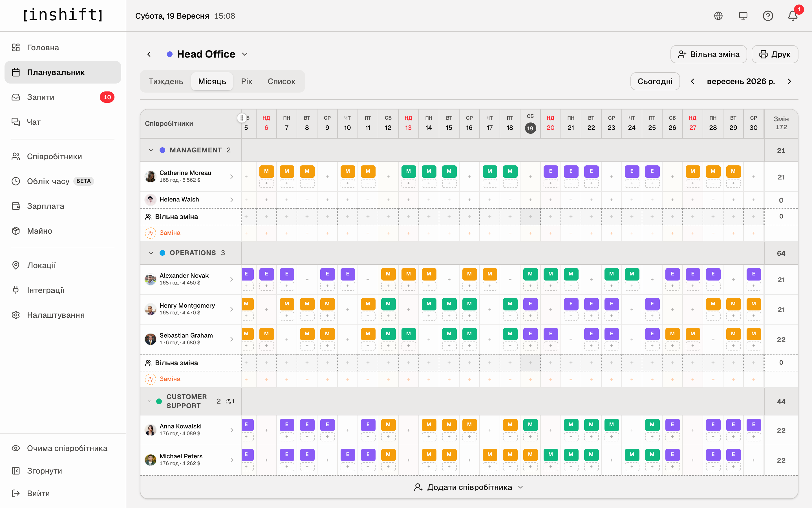Switch to Місяць view tab
812x508 pixels.
click(x=212, y=81)
